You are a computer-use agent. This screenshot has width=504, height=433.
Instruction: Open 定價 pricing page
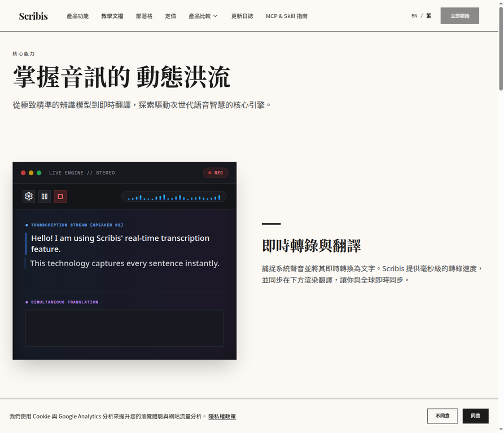tap(170, 16)
